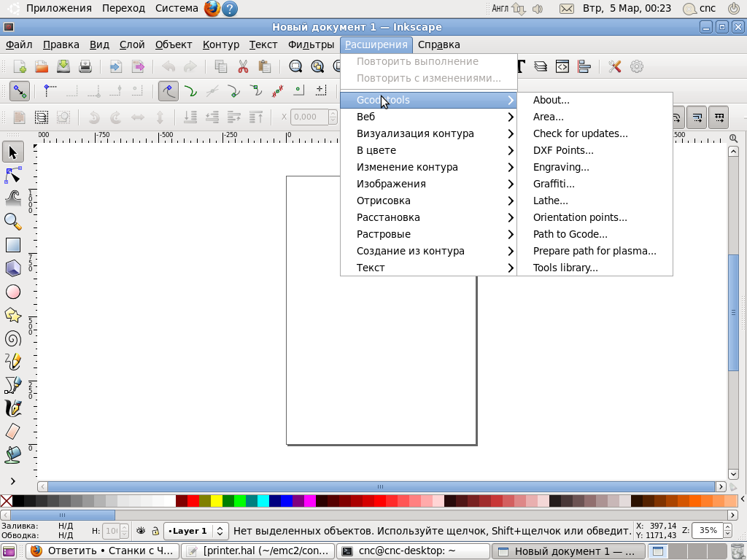747x560 pixels.
Task: Select the Node edit tool
Action: tap(13, 175)
